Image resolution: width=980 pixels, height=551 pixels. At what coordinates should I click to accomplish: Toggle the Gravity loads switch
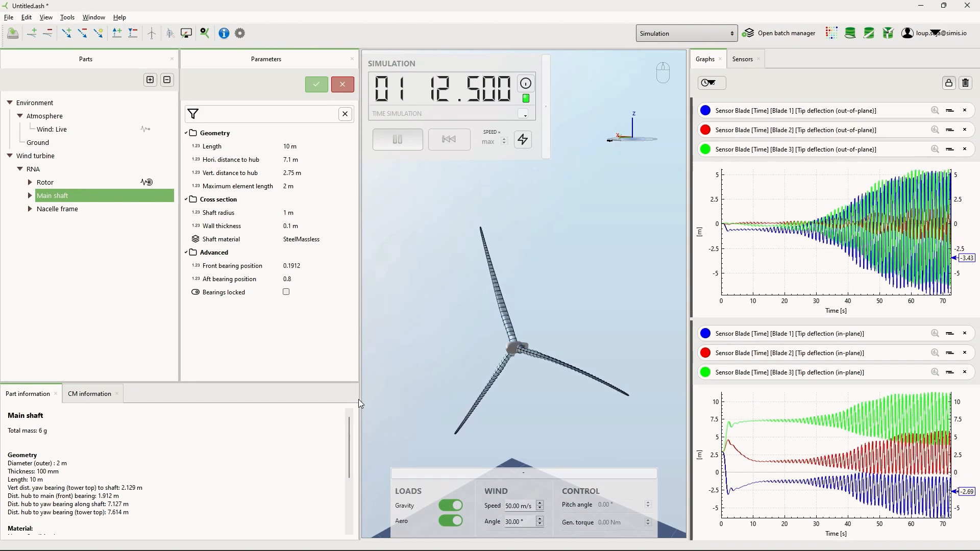click(451, 505)
